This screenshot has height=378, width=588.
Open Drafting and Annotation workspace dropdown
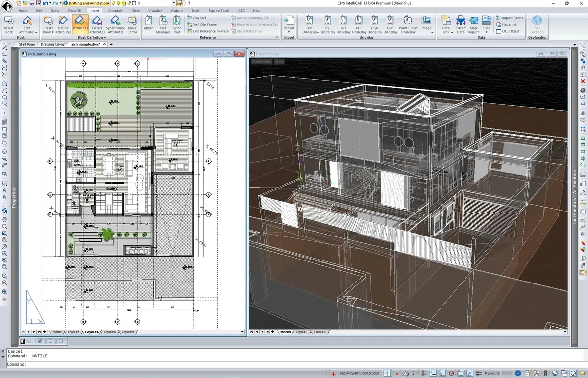86,3
